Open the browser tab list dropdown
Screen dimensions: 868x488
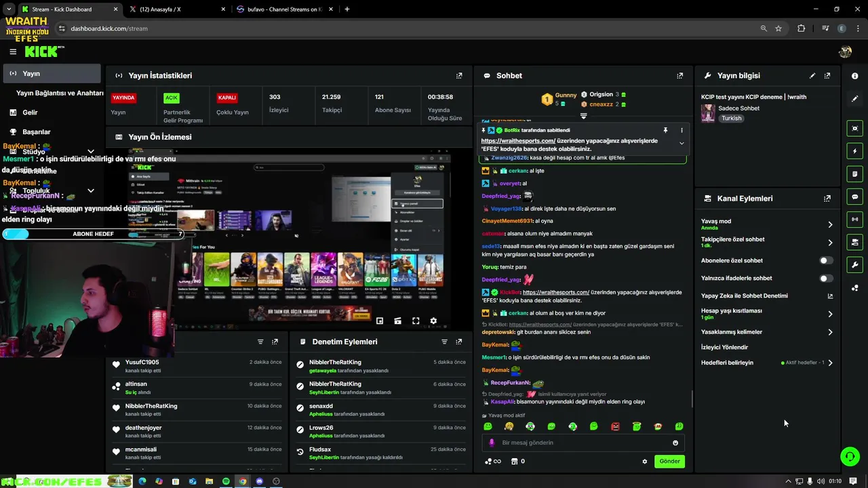click(9, 9)
